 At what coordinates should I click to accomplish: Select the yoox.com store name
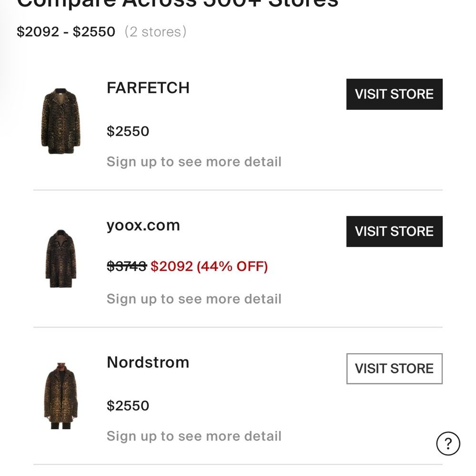(x=143, y=225)
